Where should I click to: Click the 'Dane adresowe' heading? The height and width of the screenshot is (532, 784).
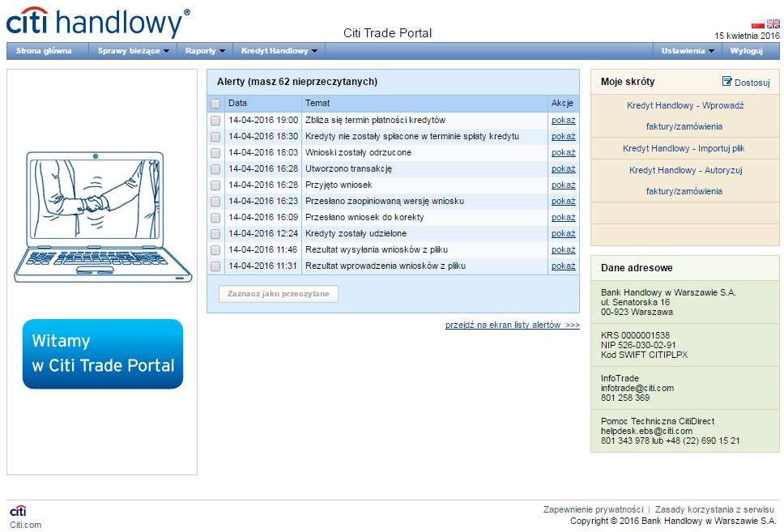coord(637,267)
